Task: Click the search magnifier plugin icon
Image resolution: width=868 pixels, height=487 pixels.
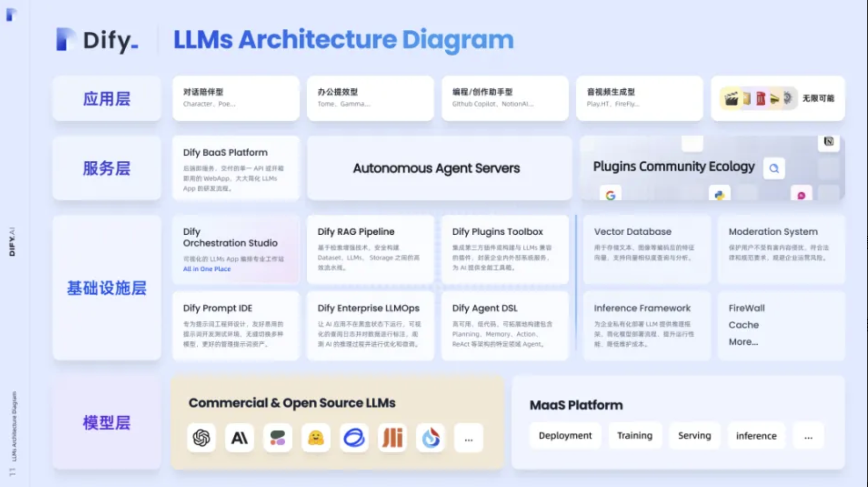Action: pyautogui.click(x=774, y=169)
